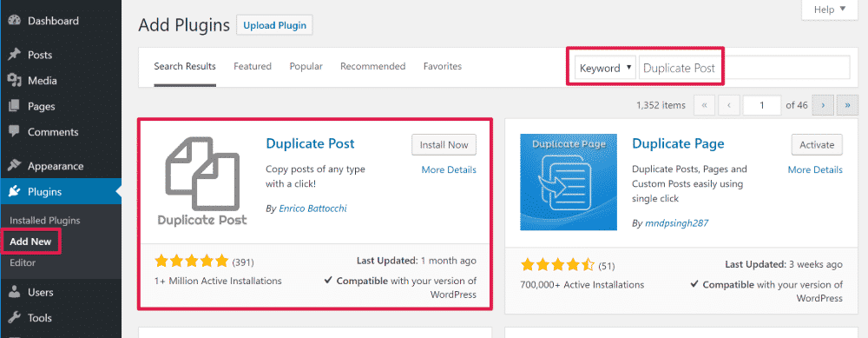This screenshot has width=868, height=338.
Task: Open More Details for Duplicate Post
Action: [x=449, y=170]
